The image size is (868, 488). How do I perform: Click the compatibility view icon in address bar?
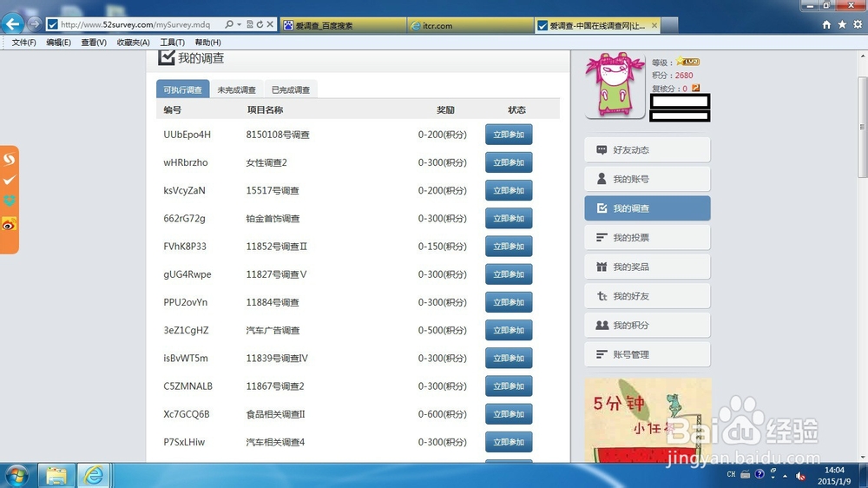tap(250, 24)
